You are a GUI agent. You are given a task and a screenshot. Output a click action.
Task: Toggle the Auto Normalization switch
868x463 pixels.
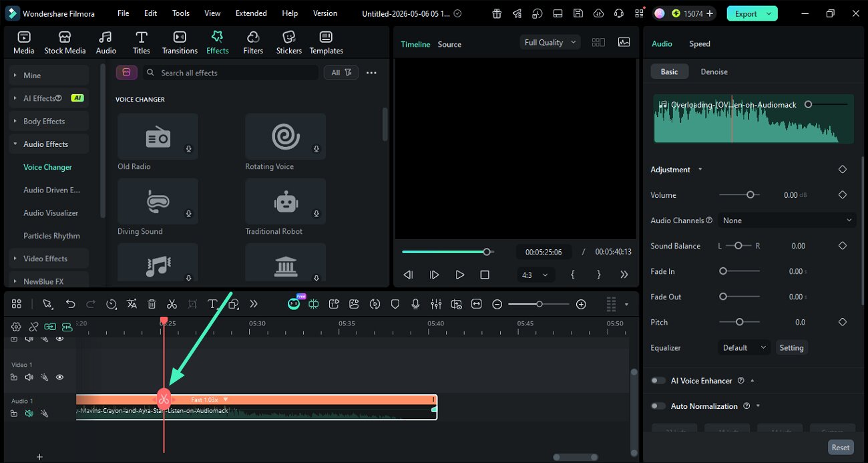click(658, 406)
